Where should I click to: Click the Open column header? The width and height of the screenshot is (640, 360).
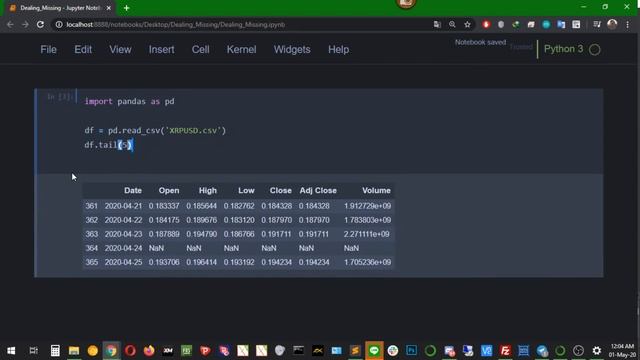click(x=169, y=191)
